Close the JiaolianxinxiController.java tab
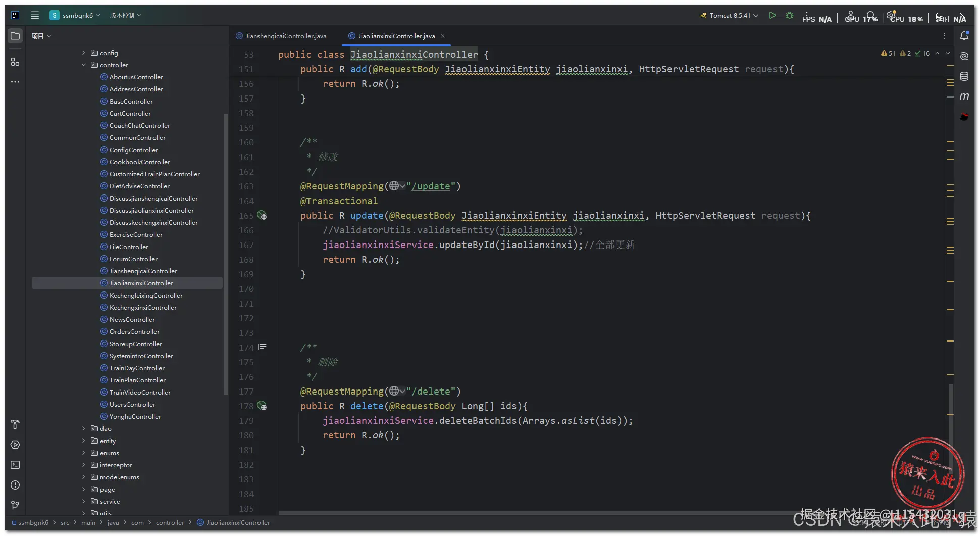The height and width of the screenshot is (536, 980). pyautogui.click(x=443, y=36)
